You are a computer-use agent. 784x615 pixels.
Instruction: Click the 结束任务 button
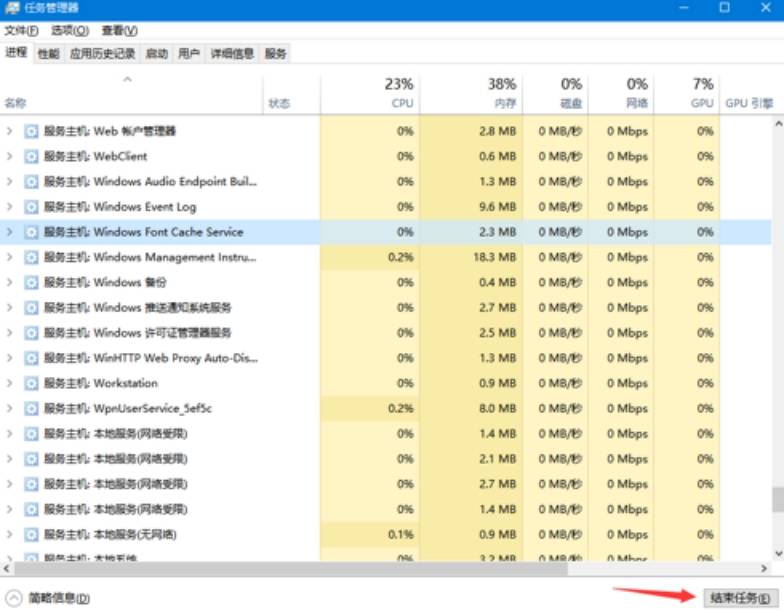739,597
